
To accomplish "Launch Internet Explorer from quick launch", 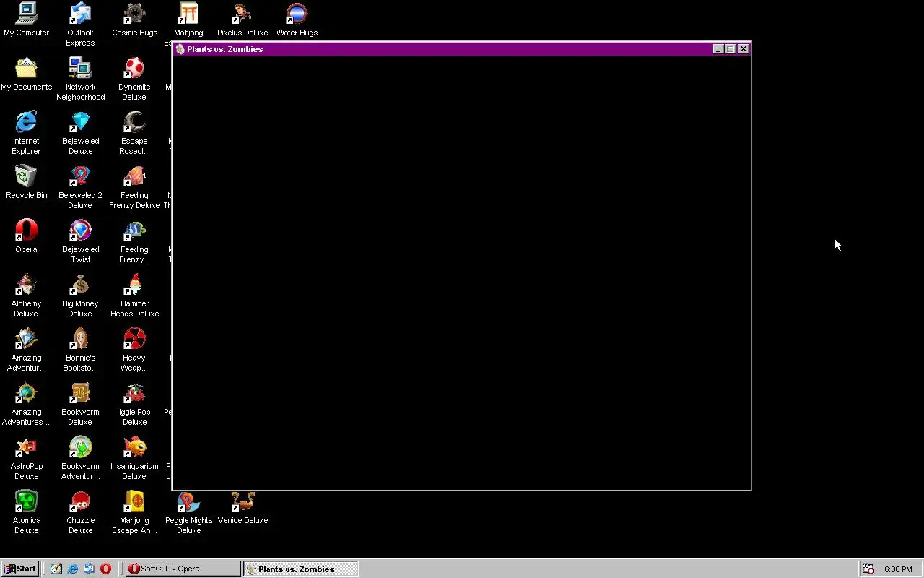I will pyautogui.click(x=73, y=569).
